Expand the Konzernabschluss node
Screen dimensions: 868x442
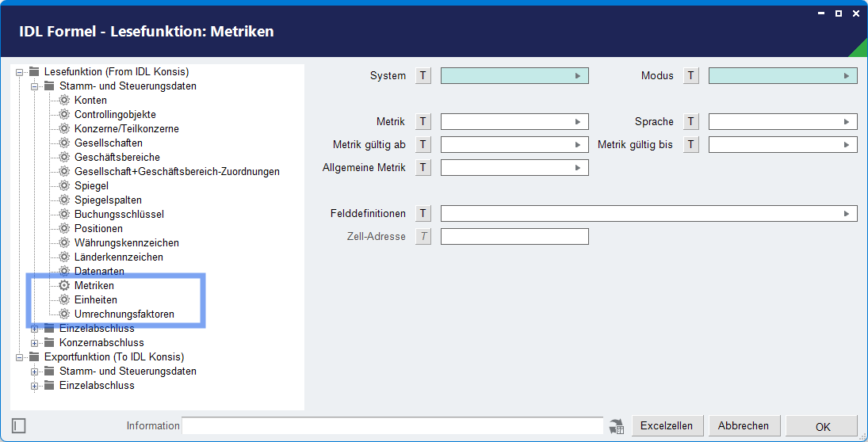tap(34, 343)
